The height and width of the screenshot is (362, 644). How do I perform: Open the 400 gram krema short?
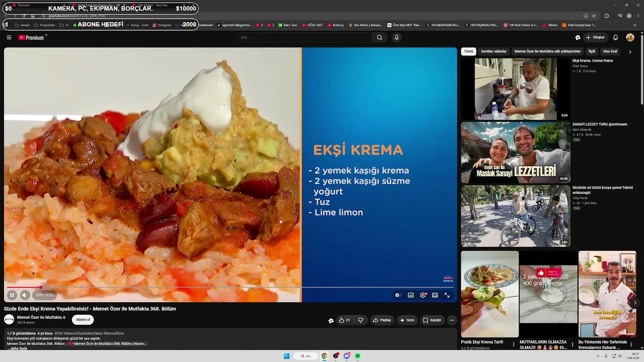548,294
